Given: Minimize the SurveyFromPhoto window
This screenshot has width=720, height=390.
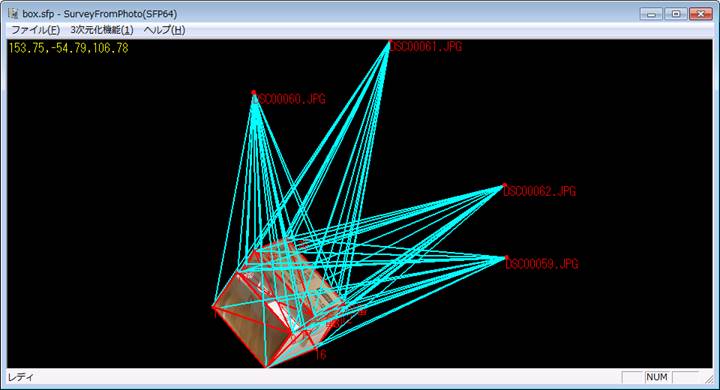Looking at the screenshot, I should pos(652,14).
